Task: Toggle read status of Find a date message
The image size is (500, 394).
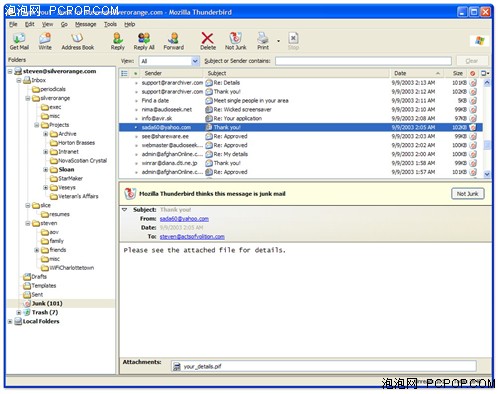Action: coord(136,101)
